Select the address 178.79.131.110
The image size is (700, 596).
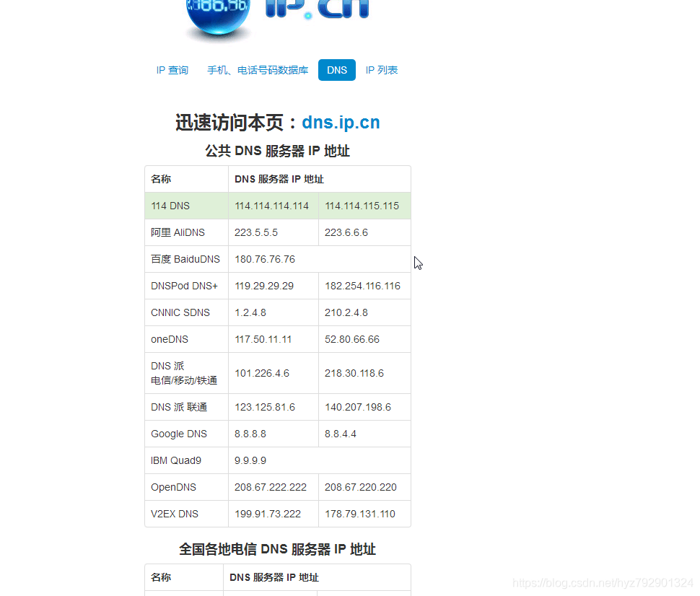(360, 514)
